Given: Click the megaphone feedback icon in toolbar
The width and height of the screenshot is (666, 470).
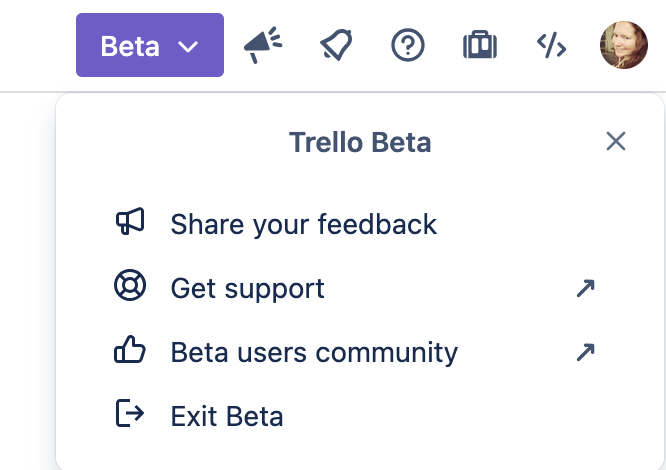Looking at the screenshot, I should point(264,45).
